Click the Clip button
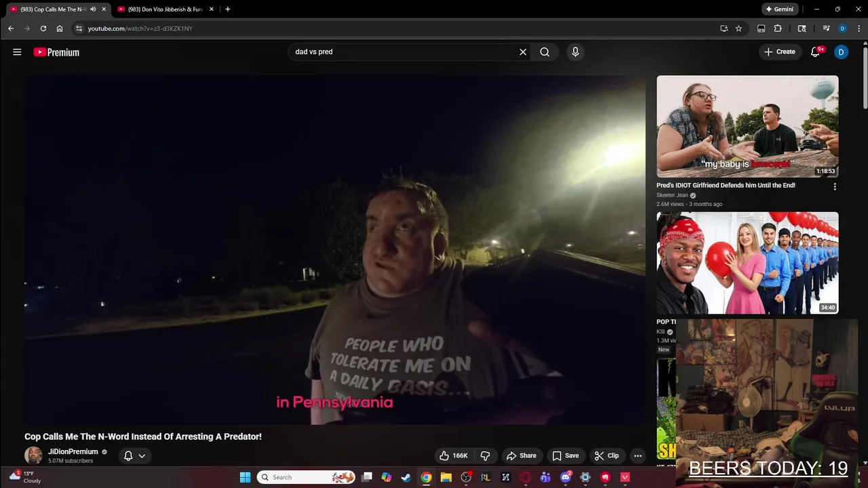 (607, 455)
